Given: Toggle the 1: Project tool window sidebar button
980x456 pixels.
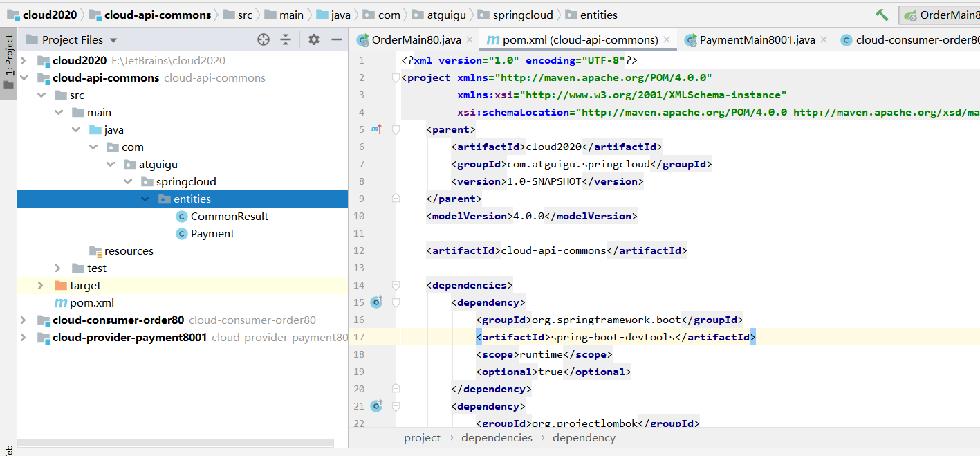Looking at the screenshot, I should (x=9, y=62).
